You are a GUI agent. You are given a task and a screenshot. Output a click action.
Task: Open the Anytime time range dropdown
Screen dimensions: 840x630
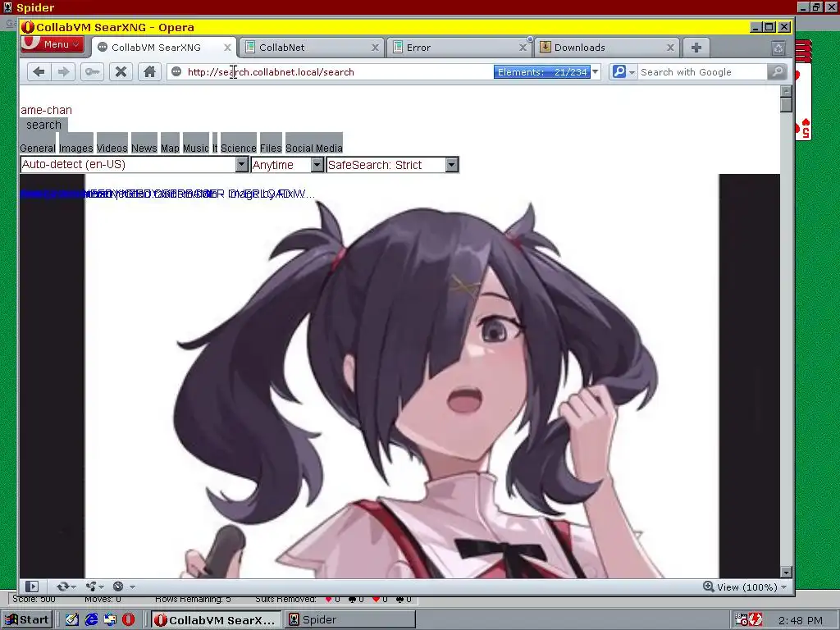click(287, 164)
